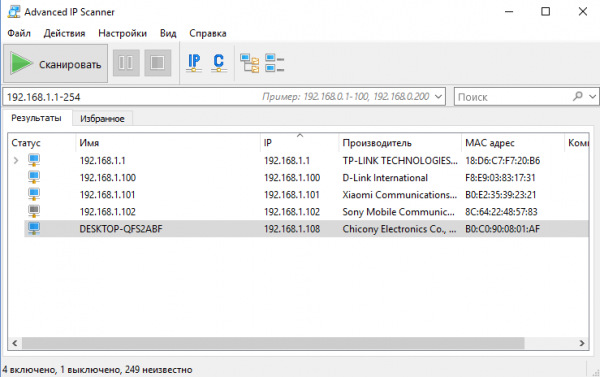Click the pause scan icon

pos(126,63)
